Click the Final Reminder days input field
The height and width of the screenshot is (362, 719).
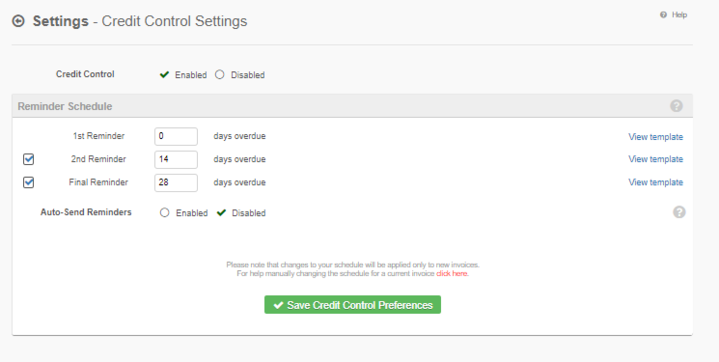coord(176,182)
